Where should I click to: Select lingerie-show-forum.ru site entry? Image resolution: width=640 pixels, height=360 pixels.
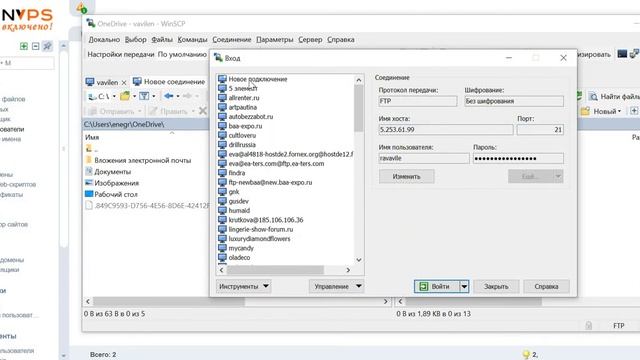click(261, 229)
